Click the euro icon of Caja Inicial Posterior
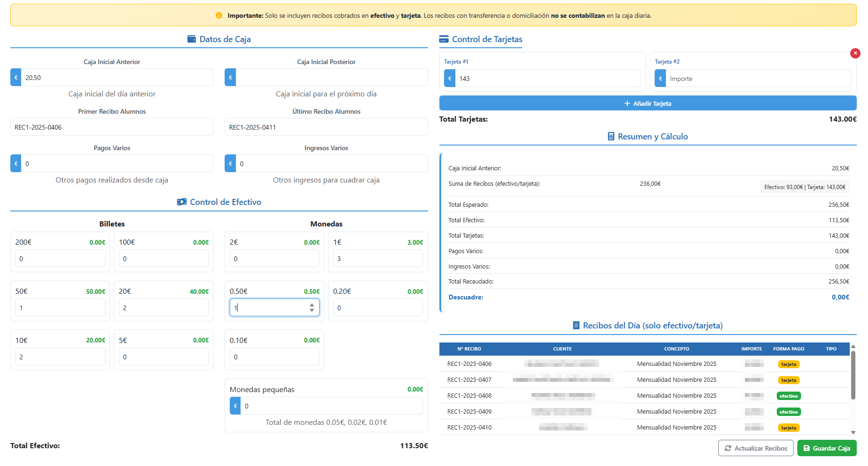 230,78
